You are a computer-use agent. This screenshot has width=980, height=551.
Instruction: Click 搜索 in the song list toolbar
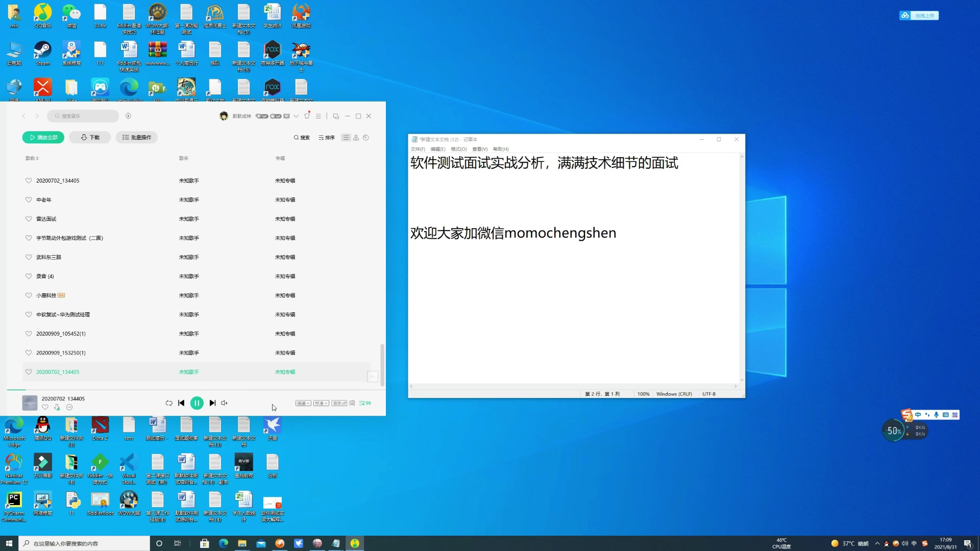click(x=302, y=137)
